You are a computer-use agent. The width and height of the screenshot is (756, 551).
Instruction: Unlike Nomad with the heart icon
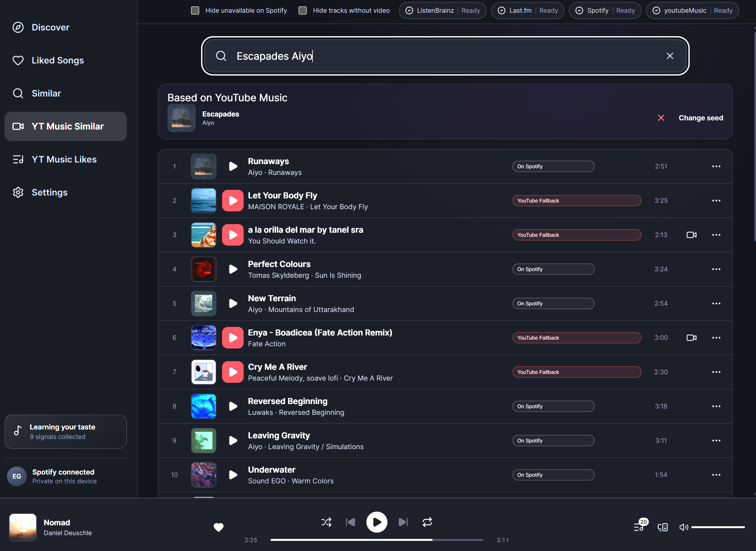pyautogui.click(x=219, y=527)
